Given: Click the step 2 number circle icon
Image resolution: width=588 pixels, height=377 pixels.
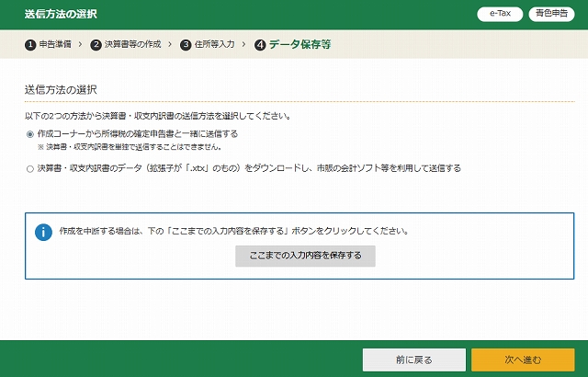Looking at the screenshot, I should tap(96, 44).
